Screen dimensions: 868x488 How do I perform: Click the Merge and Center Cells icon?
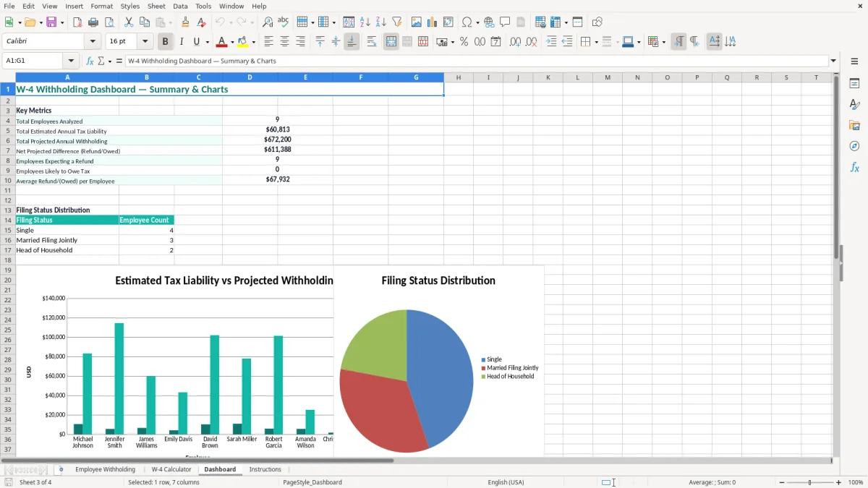(x=391, y=42)
